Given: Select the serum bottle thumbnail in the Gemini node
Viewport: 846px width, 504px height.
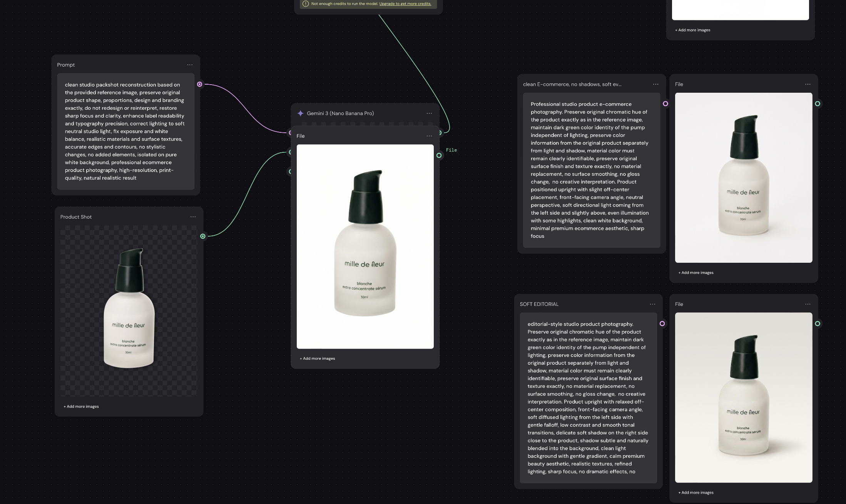Looking at the screenshot, I should [x=365, y=246].
